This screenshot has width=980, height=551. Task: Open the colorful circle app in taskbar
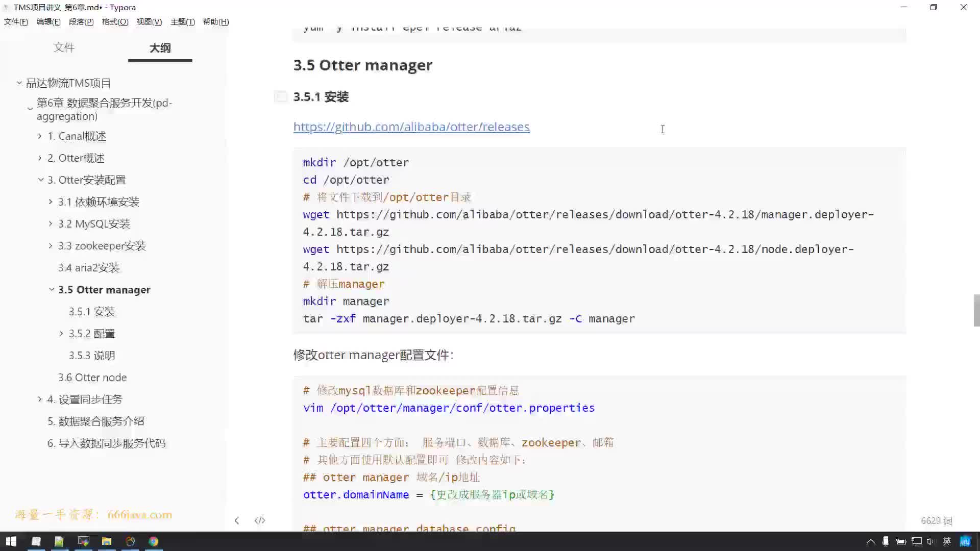pos(130,541)
